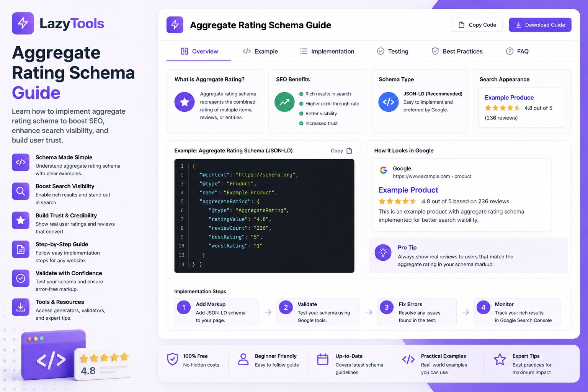Click the "@context" schema.org code line

pos(248,175)
